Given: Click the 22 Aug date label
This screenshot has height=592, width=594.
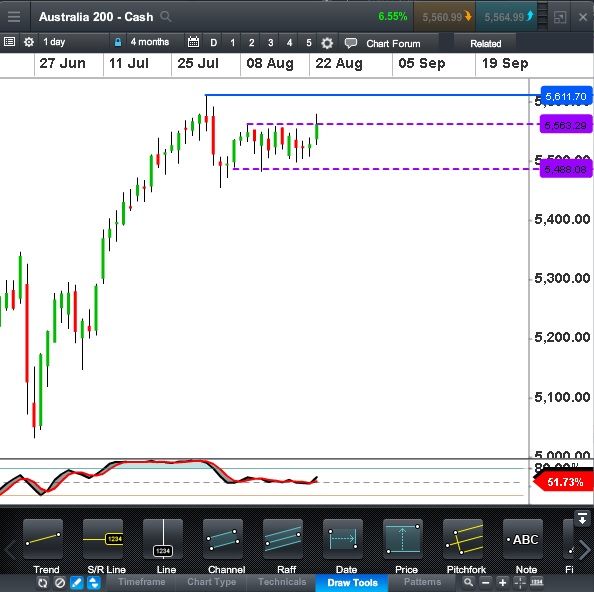Looking at the screenshot, I should (339, 63).
